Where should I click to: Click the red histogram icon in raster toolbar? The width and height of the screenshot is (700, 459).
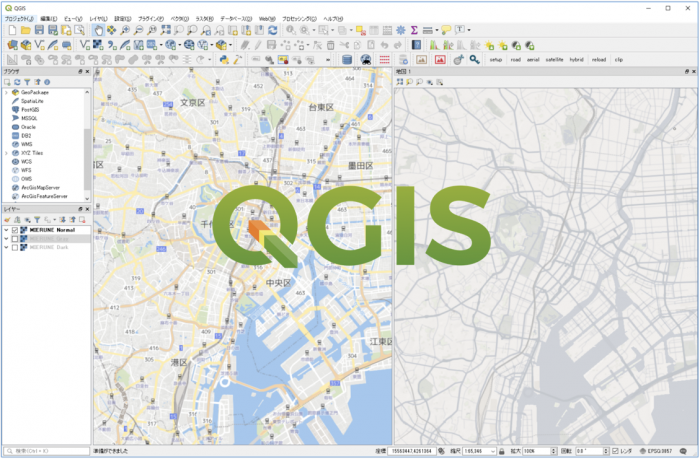coord(433,45)
